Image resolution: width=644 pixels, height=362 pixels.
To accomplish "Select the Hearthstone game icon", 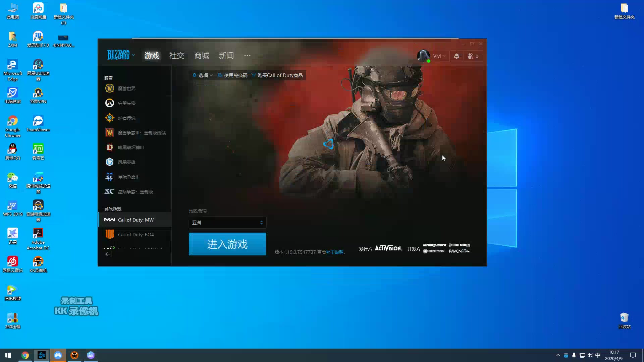I will (x=110, y=118).
